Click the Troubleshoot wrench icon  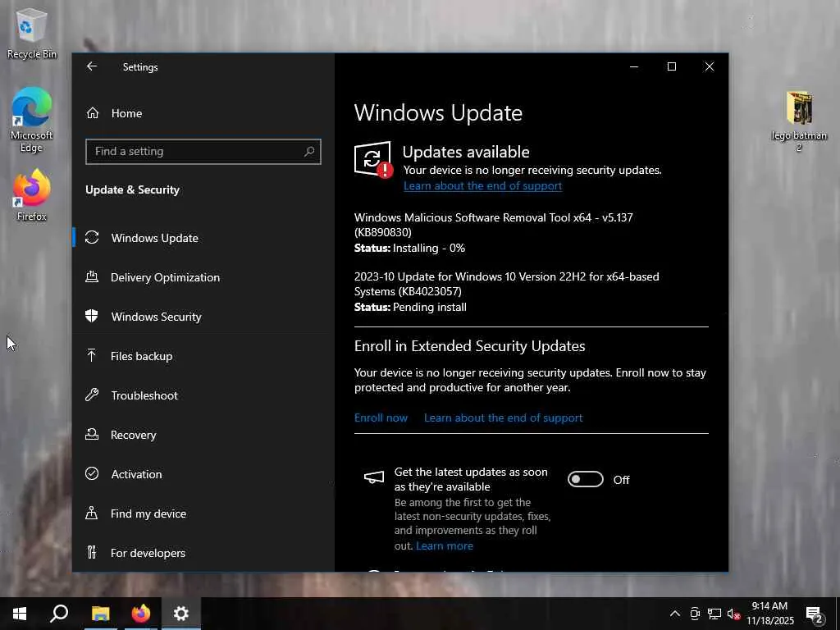pos(92,395)
